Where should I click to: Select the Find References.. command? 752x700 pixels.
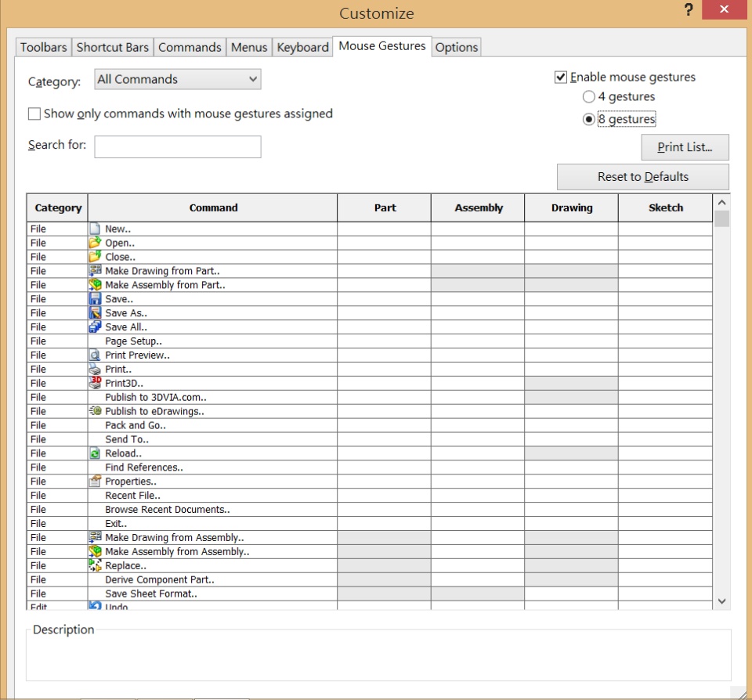[x=369, y=467]
